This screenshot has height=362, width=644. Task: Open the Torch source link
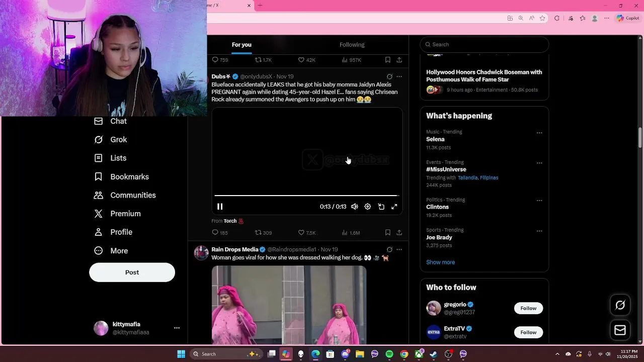click(x=234, y=221)
